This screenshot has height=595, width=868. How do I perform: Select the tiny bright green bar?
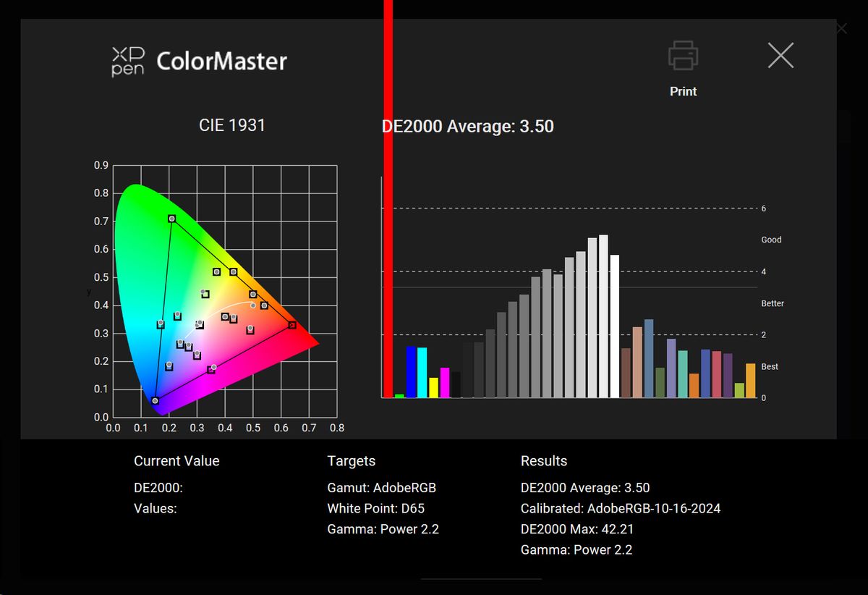click(x=399, y=395)
